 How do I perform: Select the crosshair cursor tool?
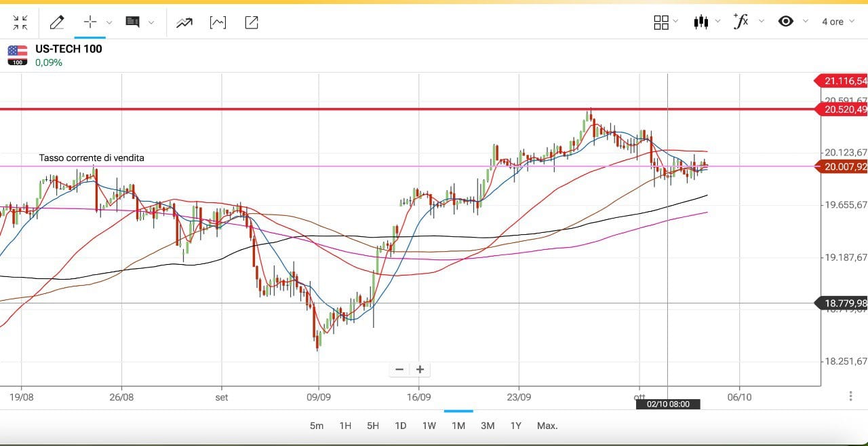pyautogui.click(x=90, y=22)
